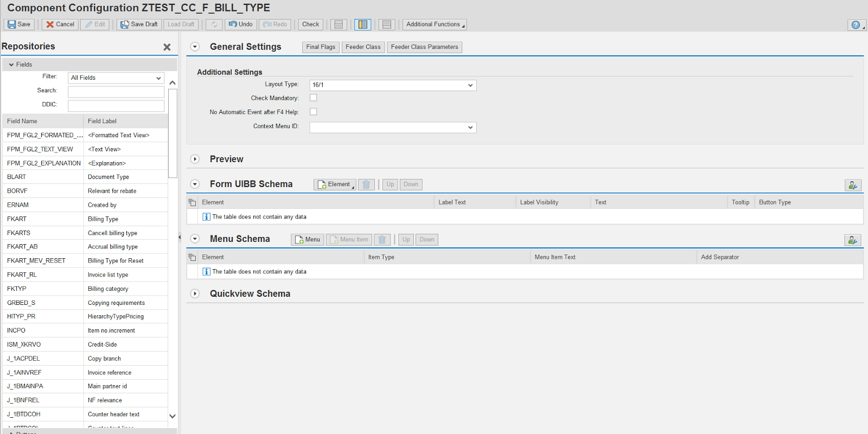Expand the Quickview Schema section

[195, 293]
